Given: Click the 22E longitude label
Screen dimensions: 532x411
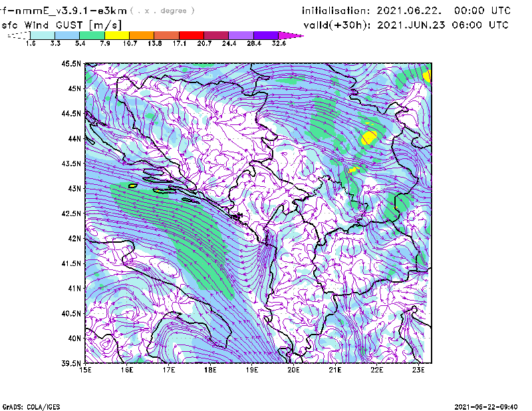Looking at the screenshot, I should pyautogui.click(x=376, y=370).
